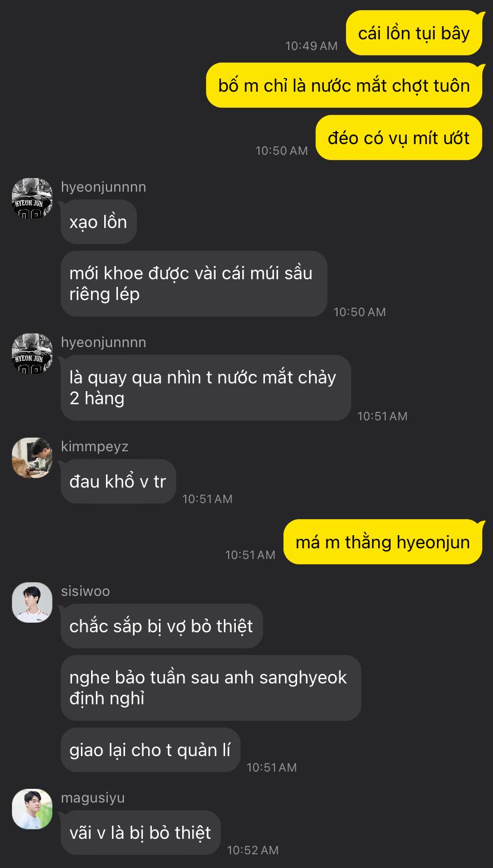Open hyeonjunnnn's avatar beside "xạo lồn"
Image resolution: width=493 pixels, height=868 pixels.
(32, 198)
